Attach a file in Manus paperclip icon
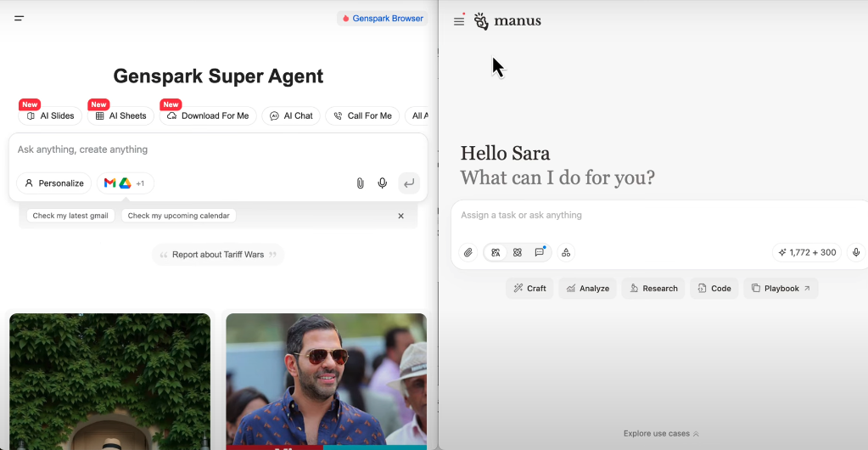Image resolution: width=868 pixels, height=450 pixels. pos(468,252)
